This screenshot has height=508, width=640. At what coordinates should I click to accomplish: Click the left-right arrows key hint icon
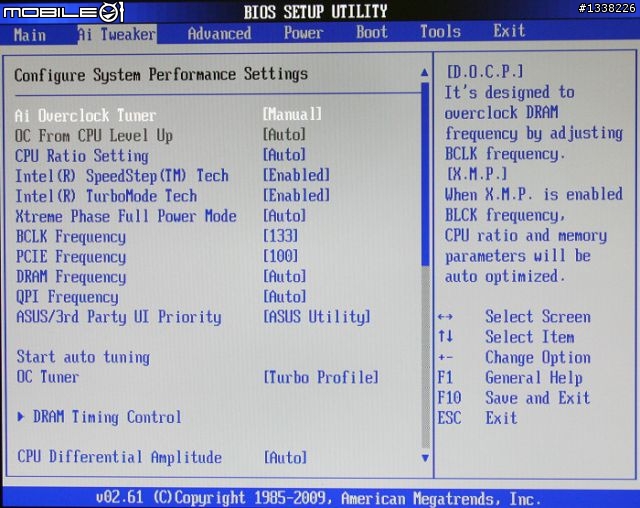pyautogui.click(x=445, y=317)
